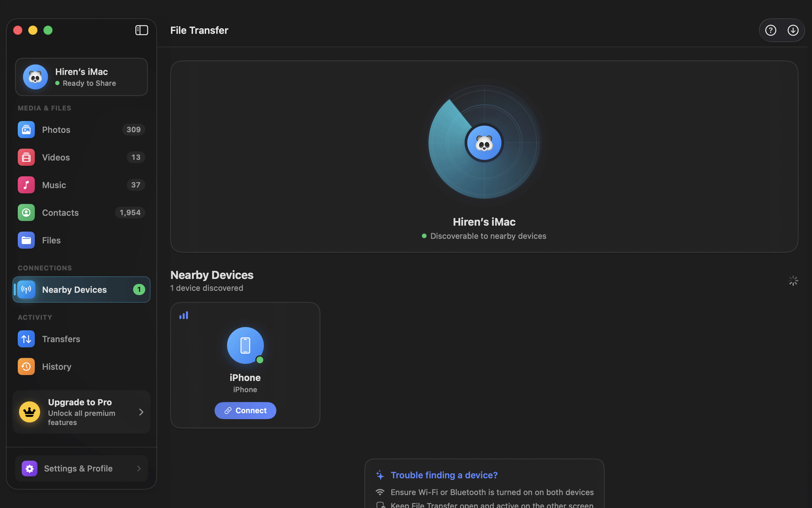Click the Photos sidebar icon
The height and width of the screenshot is (508, 812).
[26, 130]
